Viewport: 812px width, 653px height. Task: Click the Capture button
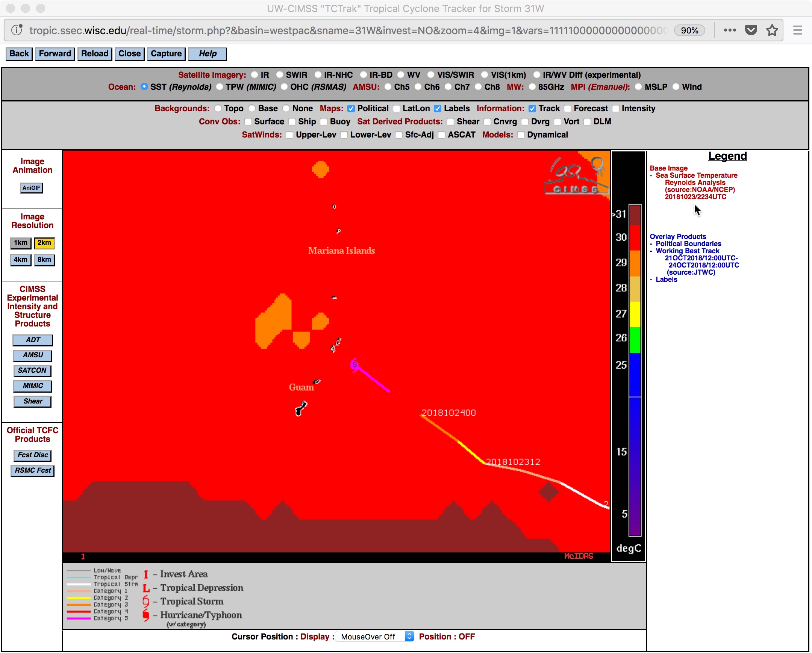point(166,53)
